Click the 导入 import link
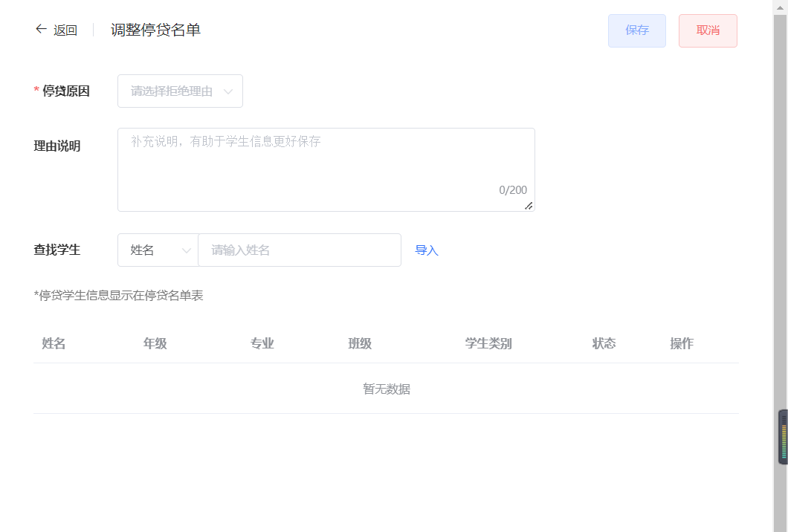The width and height of the screenshot is (788, 532). (427, 250)
